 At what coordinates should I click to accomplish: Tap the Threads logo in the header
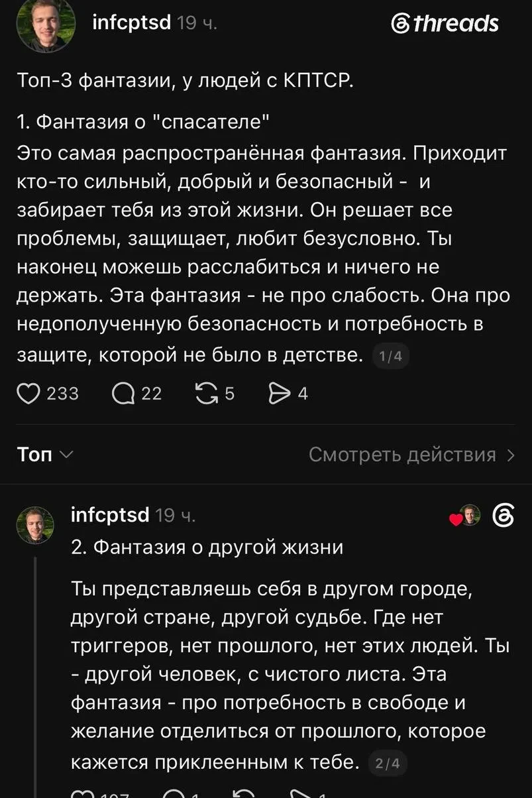click(445, 24)
